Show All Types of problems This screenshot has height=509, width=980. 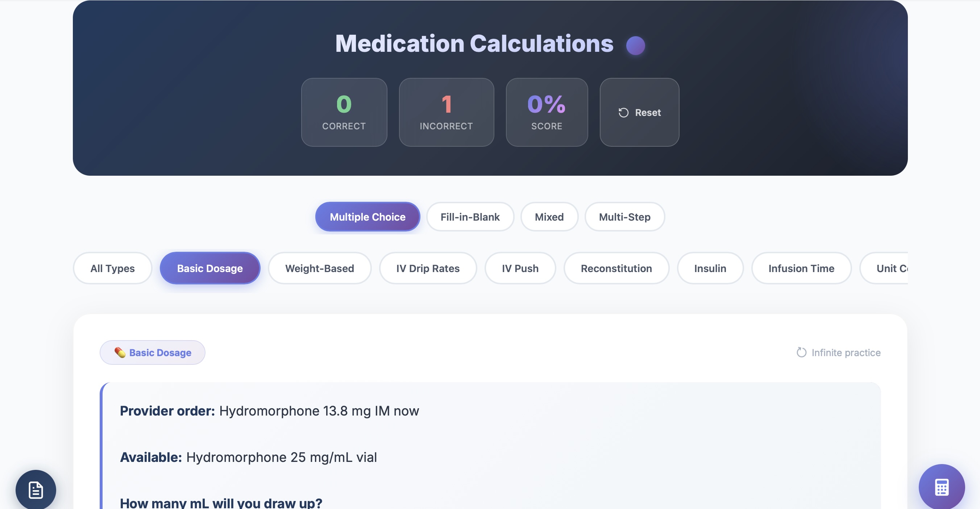[x=112, y=268]
